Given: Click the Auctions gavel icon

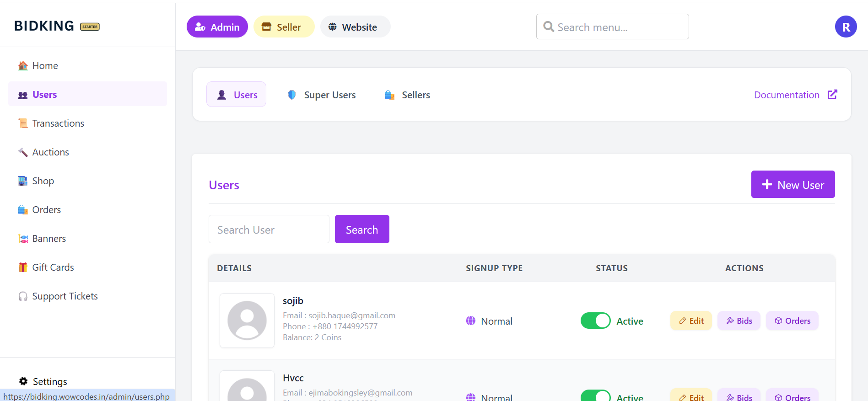Looking at the screenshot, I should pos(23,152).
